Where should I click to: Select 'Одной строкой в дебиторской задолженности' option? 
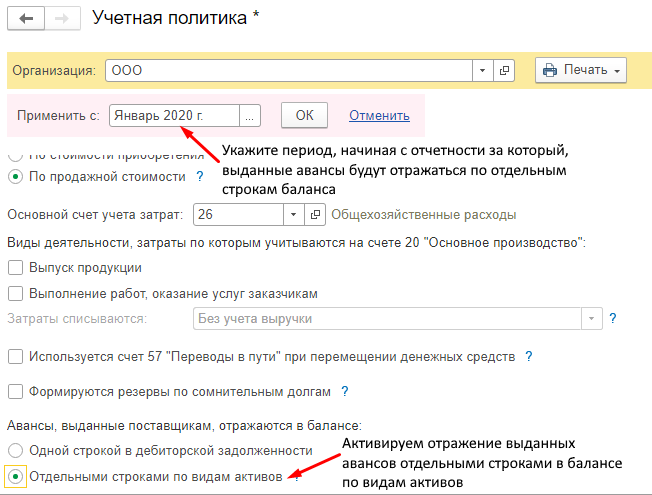[x=15, y=450]
